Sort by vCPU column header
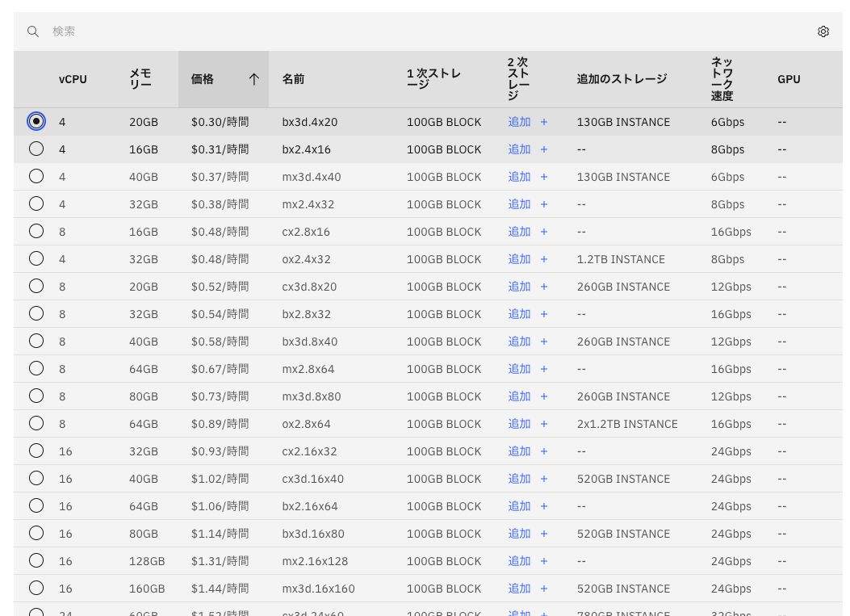This screenshot has width=850, height=616. (x=73, y=79)
